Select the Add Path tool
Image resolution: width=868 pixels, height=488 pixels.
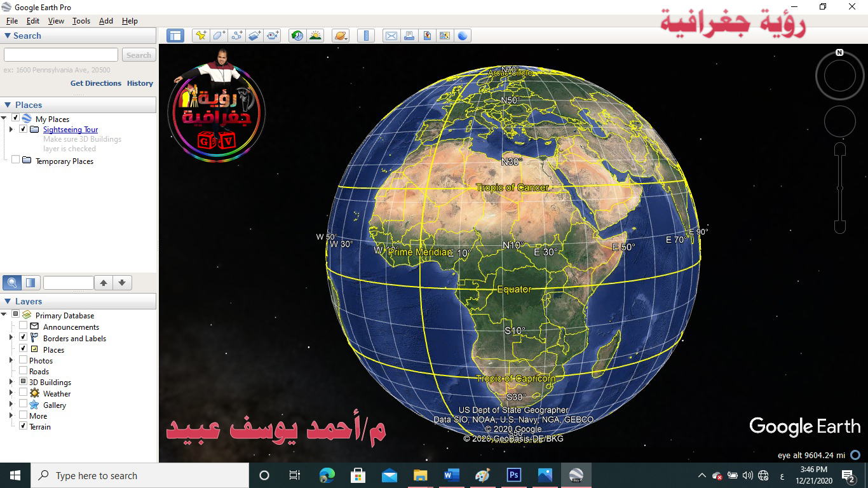pyautogui.click(x=237, y=36)
